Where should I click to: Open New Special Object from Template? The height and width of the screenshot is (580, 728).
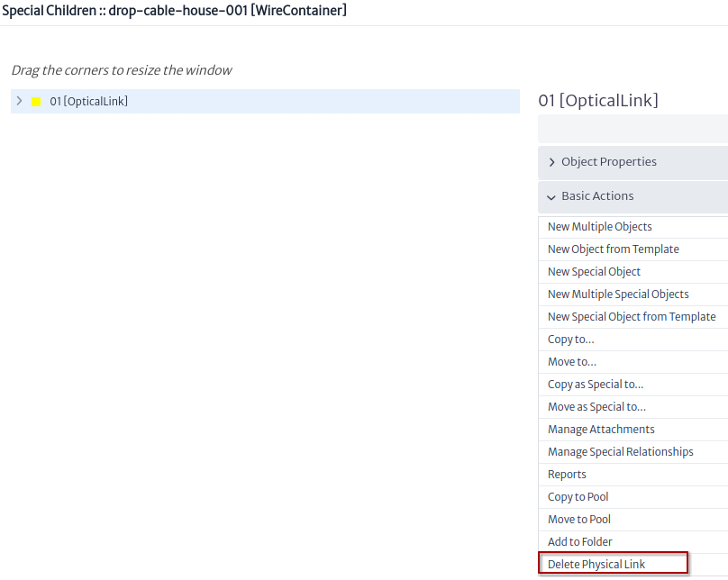632,317
